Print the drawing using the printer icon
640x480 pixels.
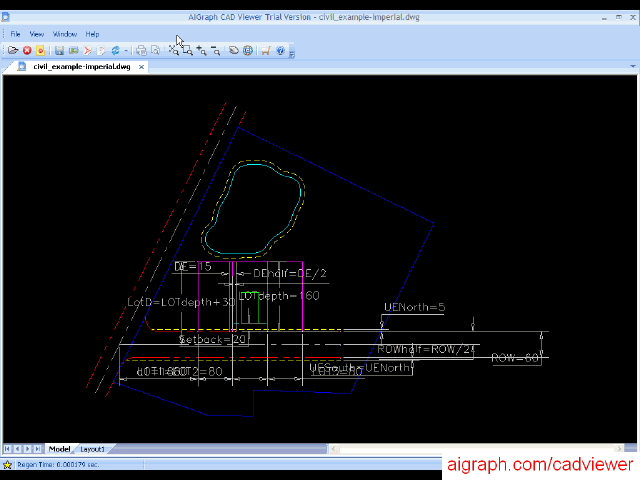point(141,51)
